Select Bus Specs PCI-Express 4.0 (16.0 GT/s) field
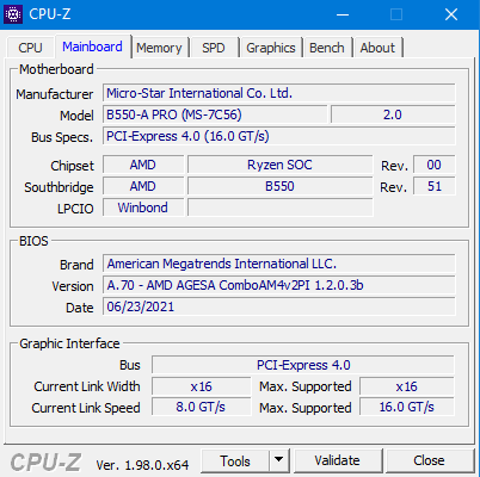Image resolution: width=480 pixels, height=477 pixels. click(x=279, y=136)
